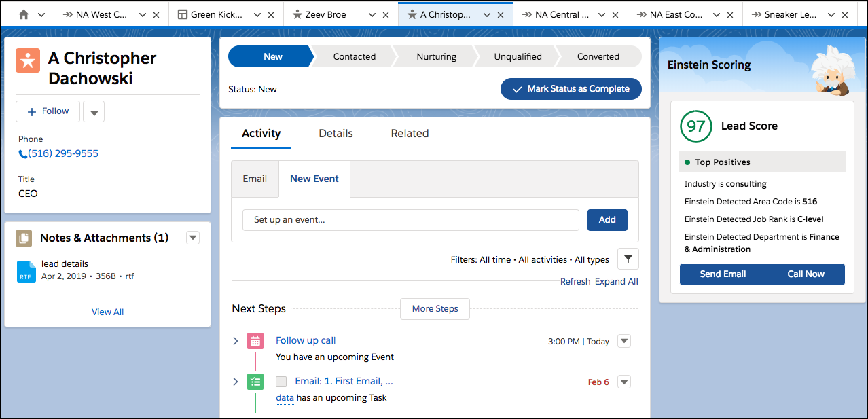
Task: Click the Call Now button
Action: click(x=806, y=274)
